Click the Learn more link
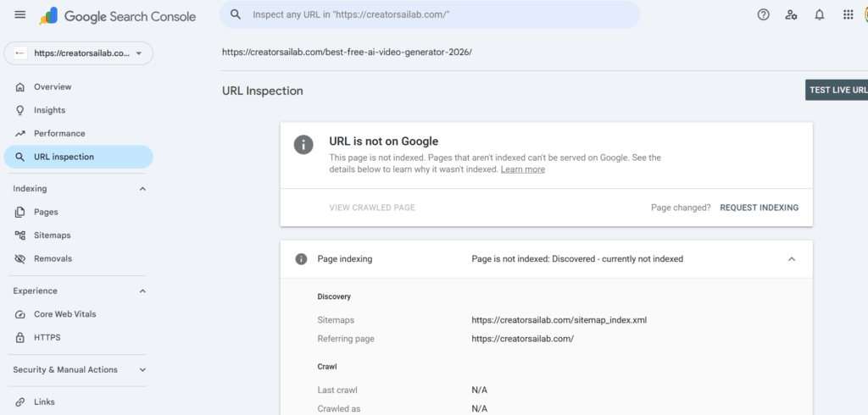868x415 pixels. point(522,169)
